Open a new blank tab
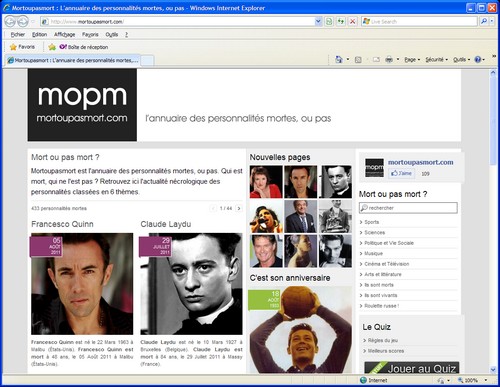The image size is (500, 387). click(148, 61)
